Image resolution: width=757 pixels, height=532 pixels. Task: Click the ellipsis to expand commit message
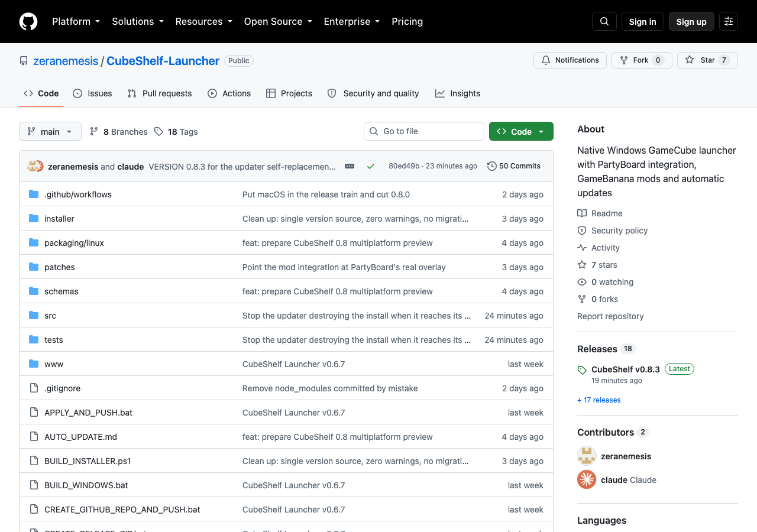(x=350, y=166)
